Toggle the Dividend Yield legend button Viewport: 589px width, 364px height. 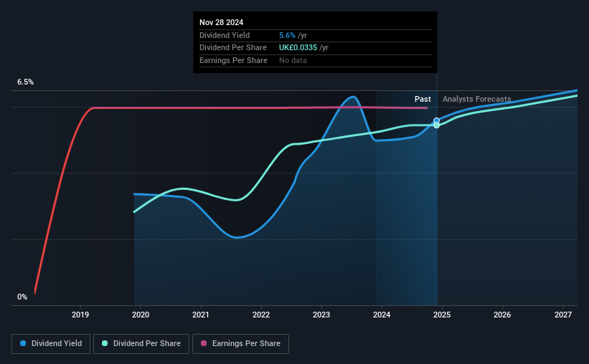[51, 344]
